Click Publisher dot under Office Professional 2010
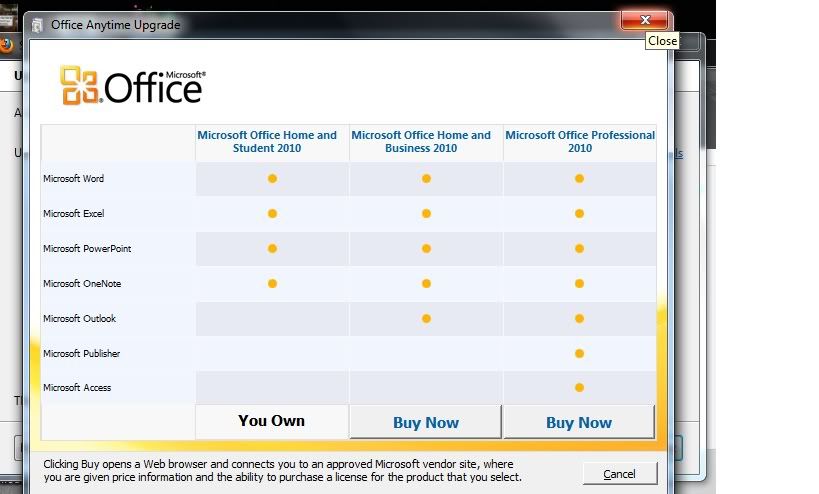Image resolution: width=819 pixels, height=494 pixels. [x=579, y=353]
